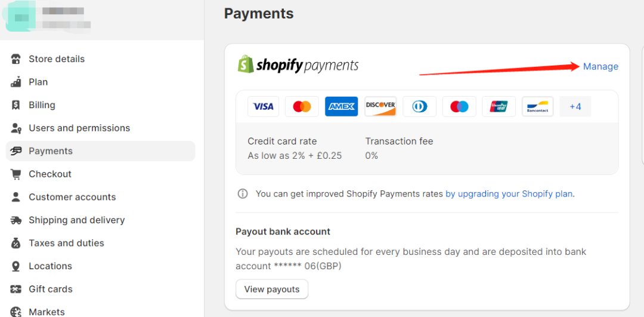Click the View payouts button
644x317 pixels.
(272, 289)
